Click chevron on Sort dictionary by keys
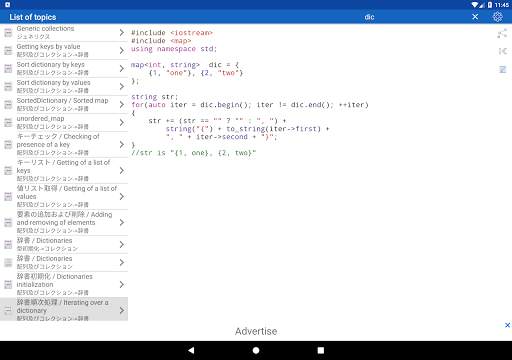 122,68
